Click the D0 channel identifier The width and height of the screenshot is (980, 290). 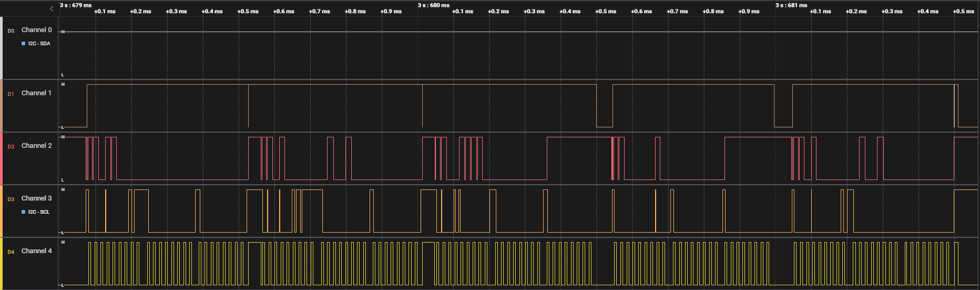(x=11, y=31)
